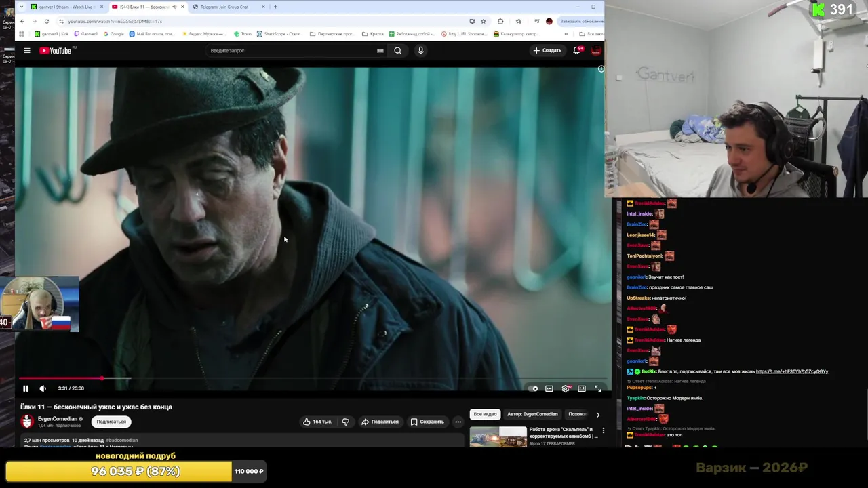Image resolution: width=868 pixels, height=488 pixels.
Task: Open YouTube notifications bell
Action: [x=577, y=50]
